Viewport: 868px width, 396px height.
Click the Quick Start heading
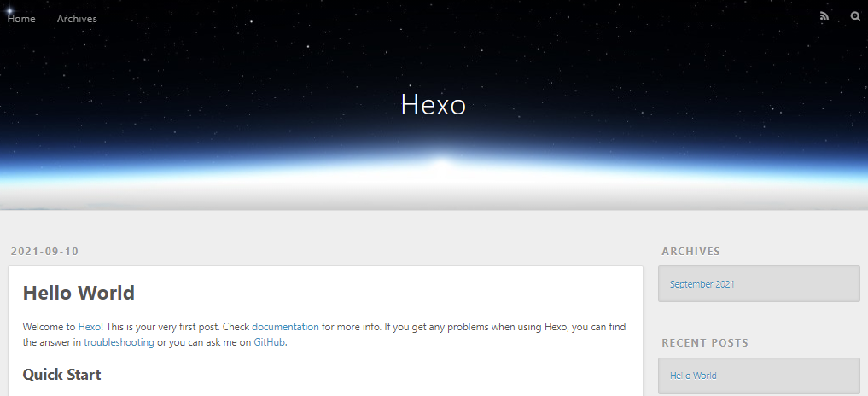[61, 375]
